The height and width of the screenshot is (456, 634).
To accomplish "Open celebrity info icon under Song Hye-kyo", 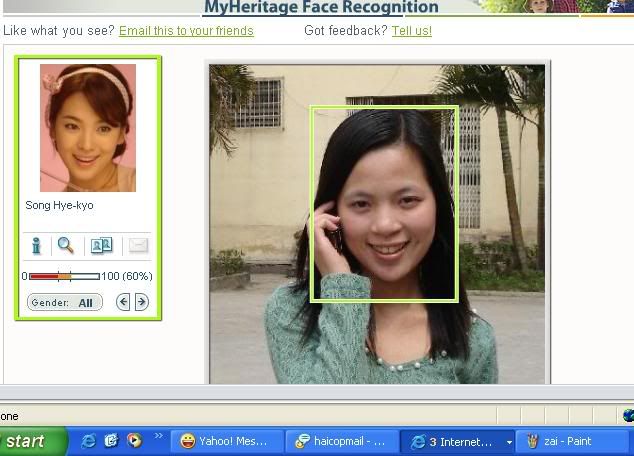I will 36,245.
